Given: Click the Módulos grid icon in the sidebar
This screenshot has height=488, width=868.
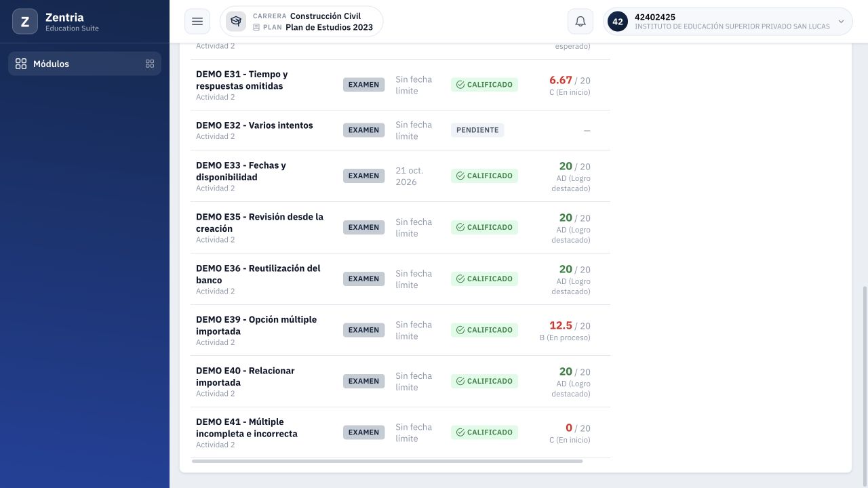Looking at the screenshot, I should (21, 64).
